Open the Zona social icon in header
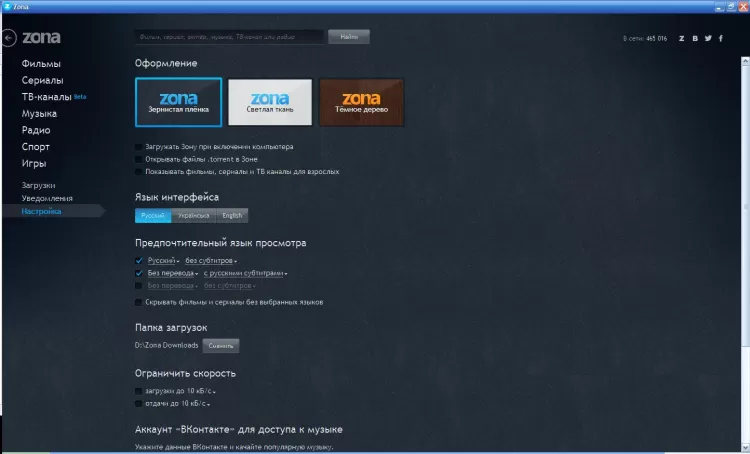 click(x=682, y=38)
